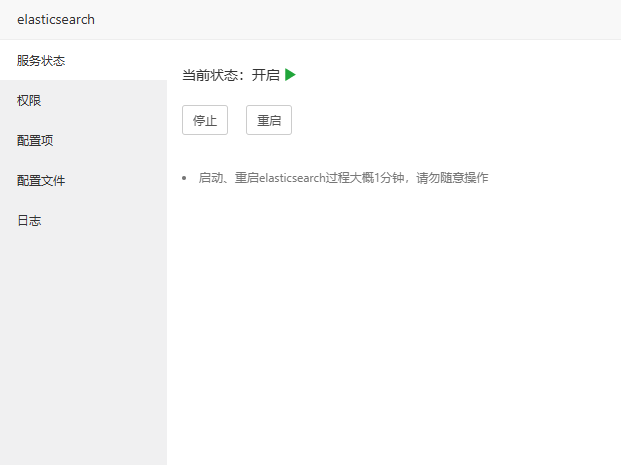Image resolution: width=621 pixels, height=465 pixels.
Task: Click the green running status triangle icon
Action: click(290, 74)
